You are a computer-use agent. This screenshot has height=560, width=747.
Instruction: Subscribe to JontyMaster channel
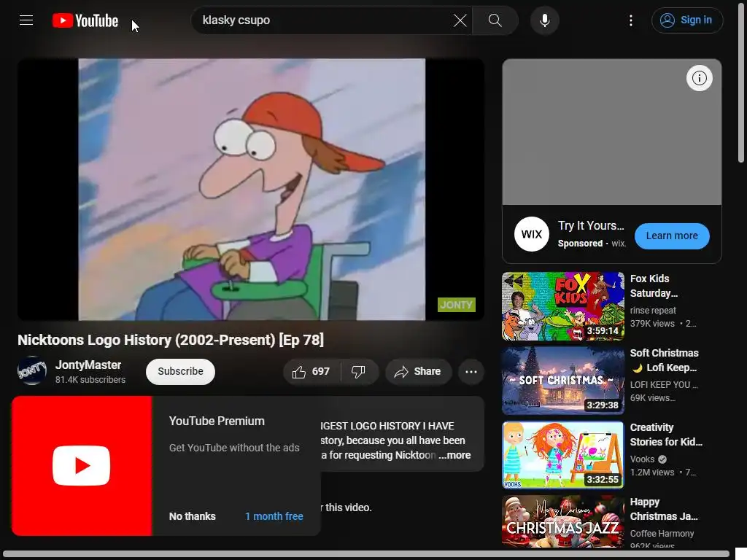180,371
